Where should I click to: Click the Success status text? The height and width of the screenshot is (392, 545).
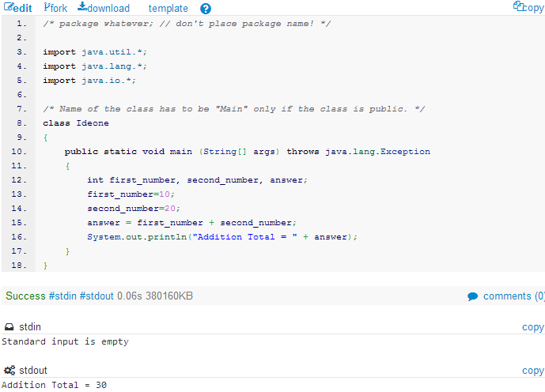(x=25, y=296)
